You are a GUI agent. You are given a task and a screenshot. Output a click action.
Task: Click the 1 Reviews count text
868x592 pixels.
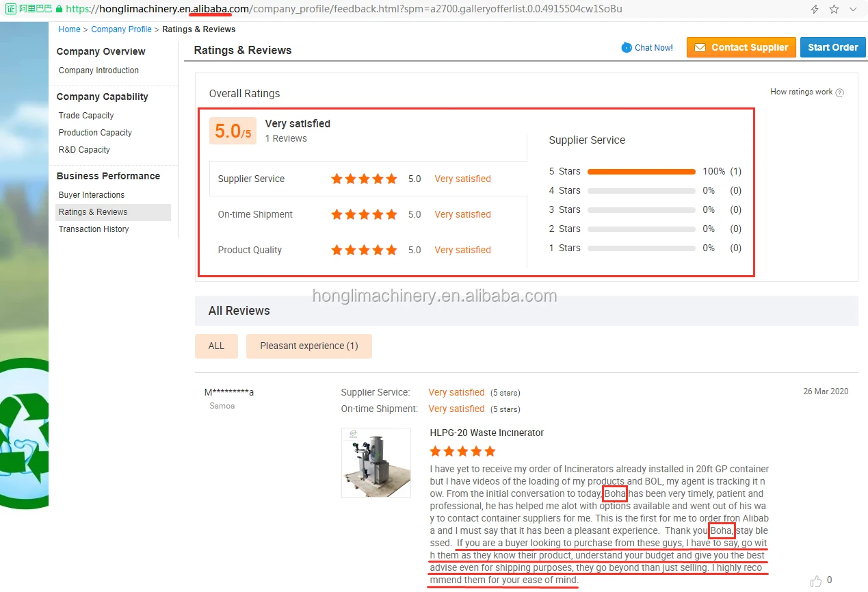click(286, 138)
